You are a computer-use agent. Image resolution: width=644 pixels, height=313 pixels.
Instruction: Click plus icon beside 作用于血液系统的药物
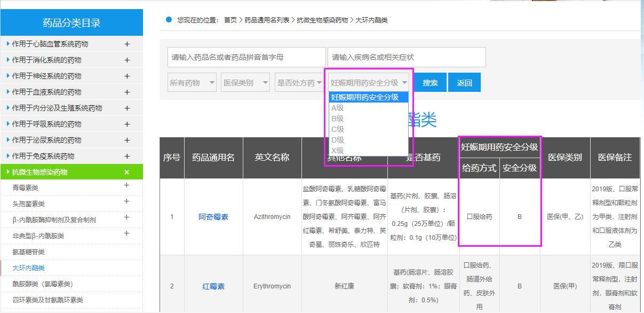click(127, 92)
